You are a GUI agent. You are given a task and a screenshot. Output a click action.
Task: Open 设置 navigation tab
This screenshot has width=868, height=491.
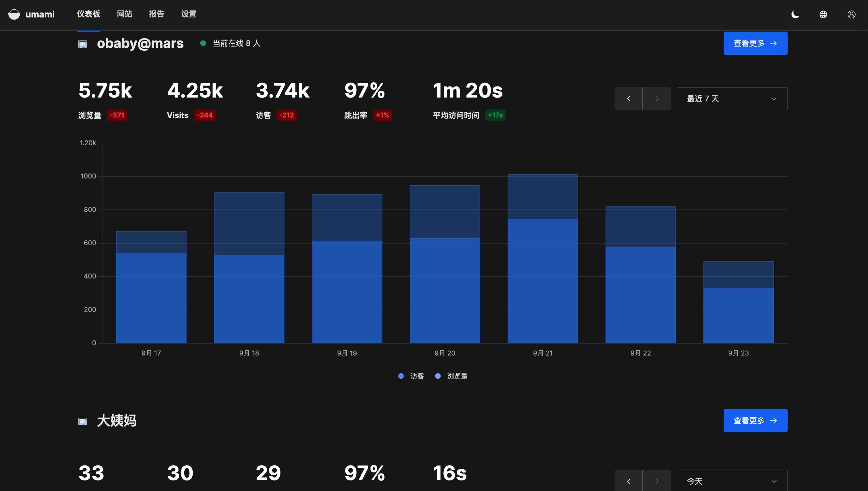tap(189, 14)
